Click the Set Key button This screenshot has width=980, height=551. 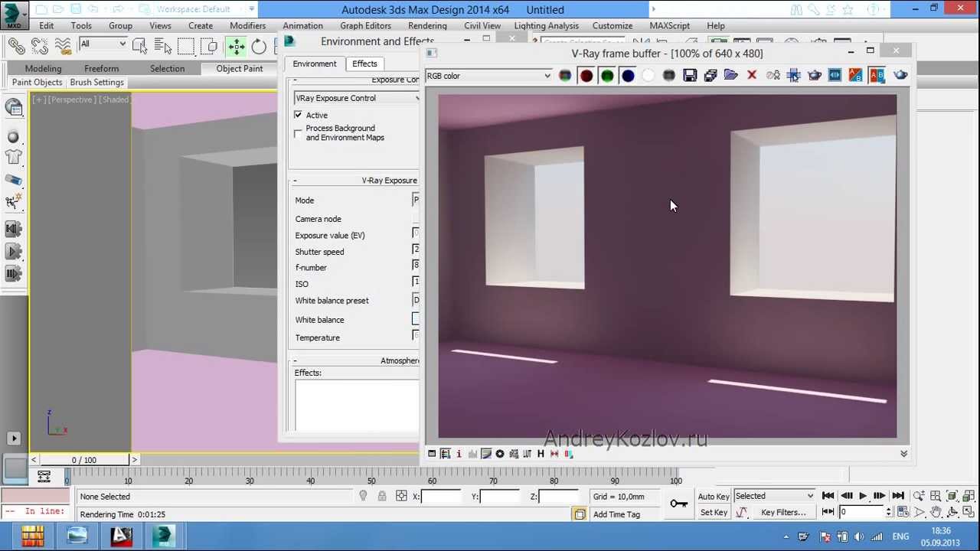click(714, 513)
